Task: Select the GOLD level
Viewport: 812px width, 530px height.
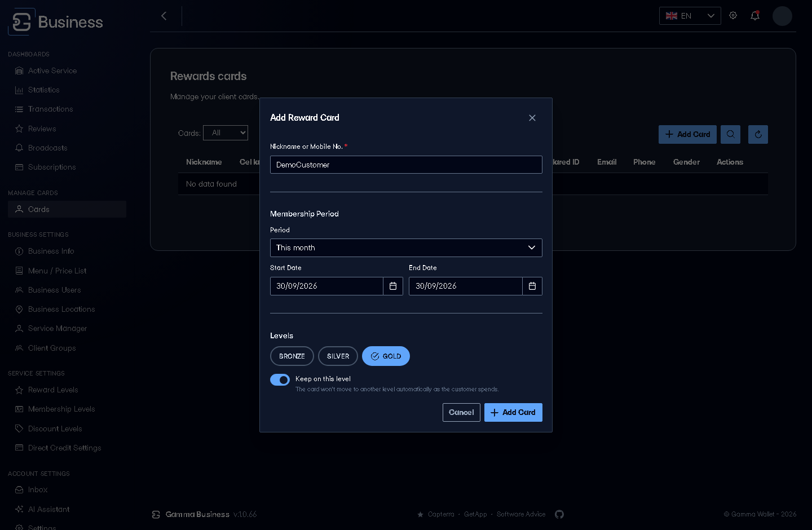Action: [x=386, y=356]
